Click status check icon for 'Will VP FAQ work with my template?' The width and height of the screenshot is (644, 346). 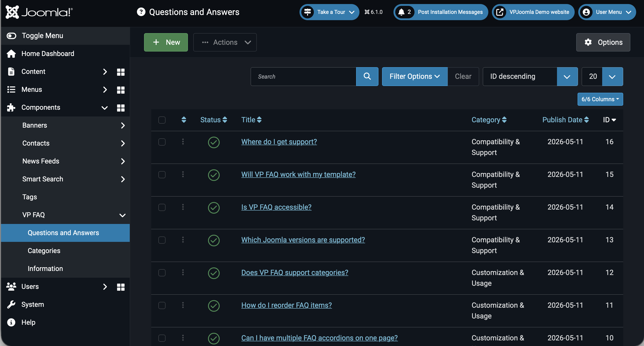pos(214,175)
